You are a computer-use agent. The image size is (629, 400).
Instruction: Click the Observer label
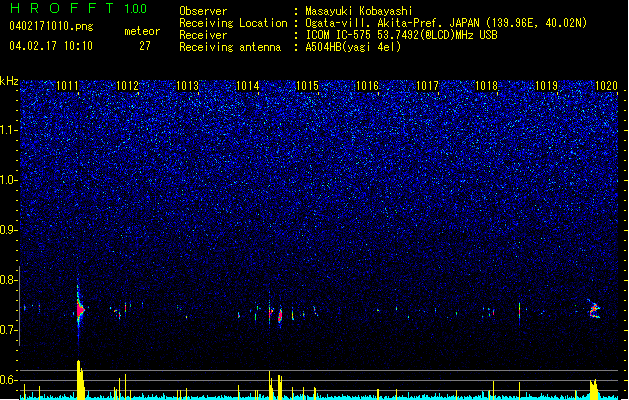click(x=203, y=11)
